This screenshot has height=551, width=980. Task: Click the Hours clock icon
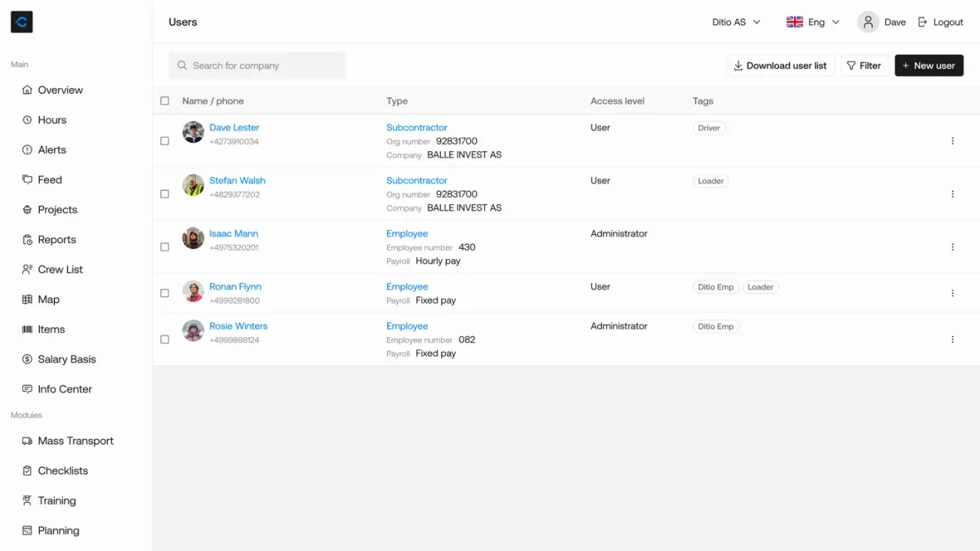(28, 120)
